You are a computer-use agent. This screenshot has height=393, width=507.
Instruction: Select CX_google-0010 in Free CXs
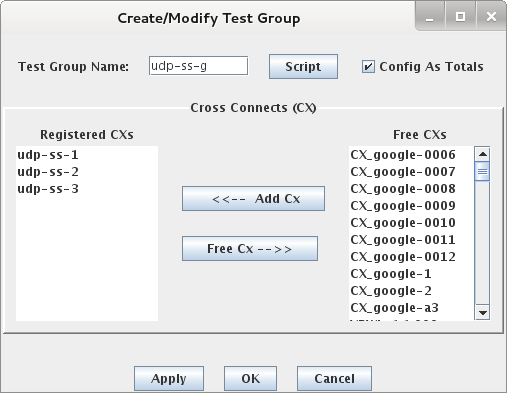coord(411,223)
